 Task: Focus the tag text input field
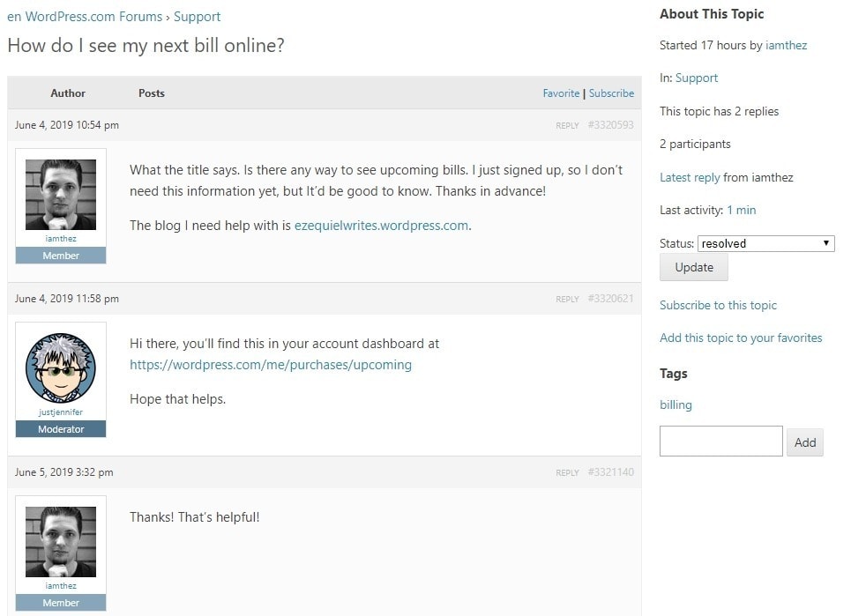coord(720,442)
